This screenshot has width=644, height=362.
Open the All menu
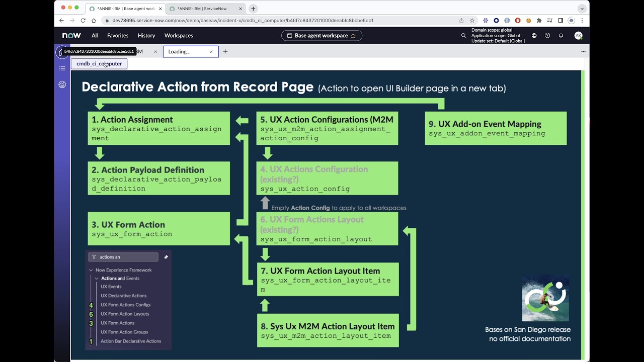click(95, 36)
